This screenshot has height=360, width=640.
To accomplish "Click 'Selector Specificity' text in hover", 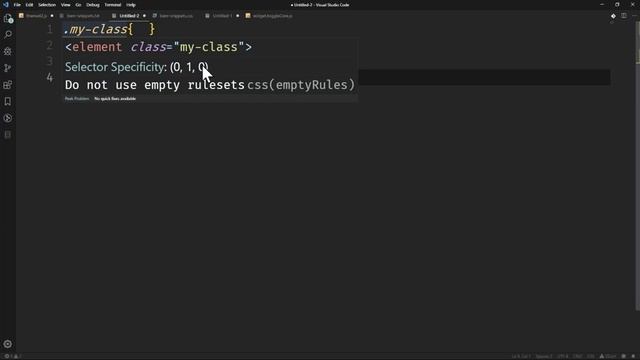I will tap(116, 67).
